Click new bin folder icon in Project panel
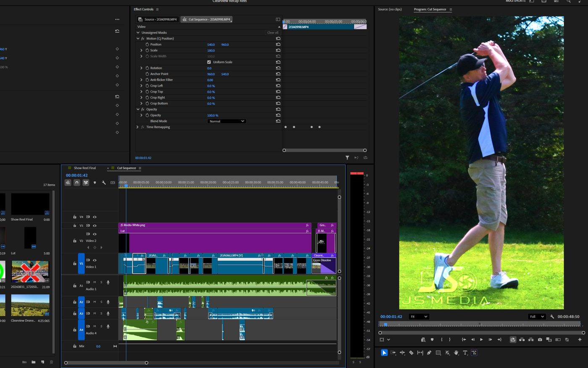588x368 pixels. pyautogui.click(x=33, y=362)
